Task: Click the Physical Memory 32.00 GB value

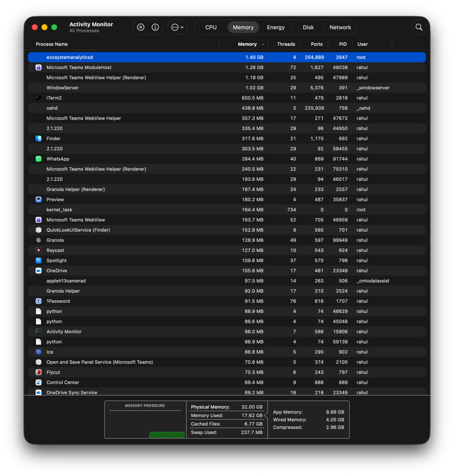Action: 252,407
